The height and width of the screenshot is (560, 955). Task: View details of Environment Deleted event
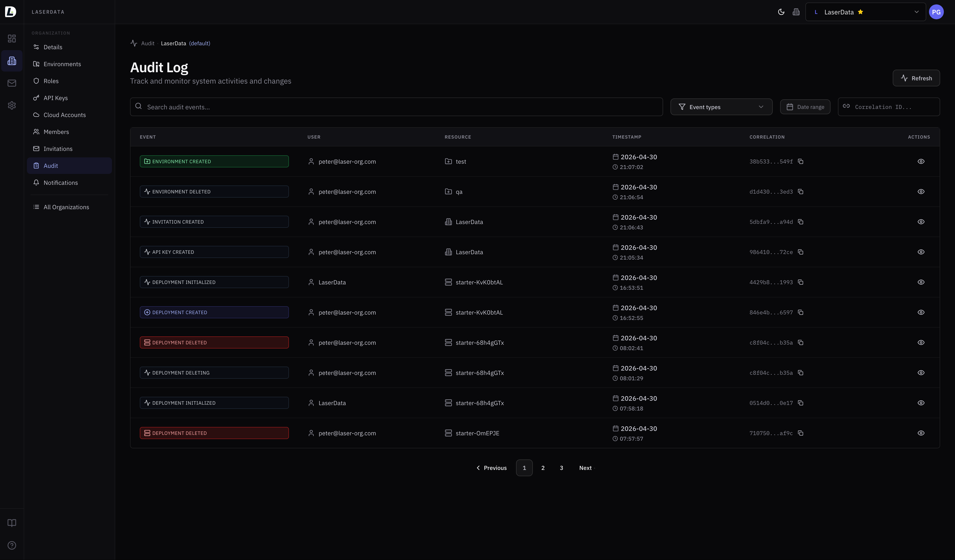[x=921, y=191]
